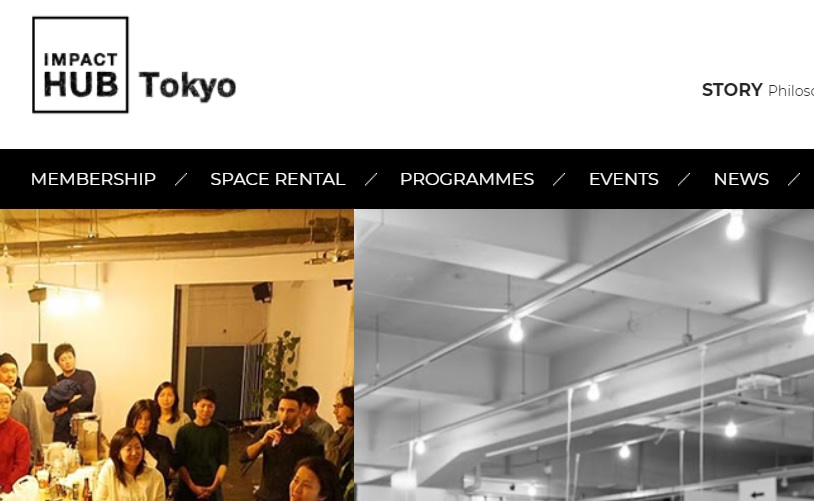Open the EVENTS navigation item
This screenshot has height=501, width=814.
coord(623,179)
